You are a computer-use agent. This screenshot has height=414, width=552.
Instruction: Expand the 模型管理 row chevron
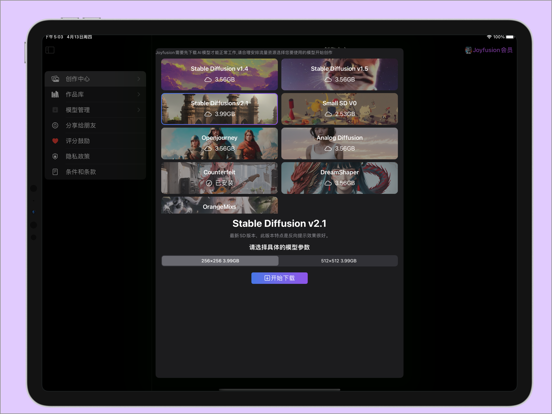[139, 110]
